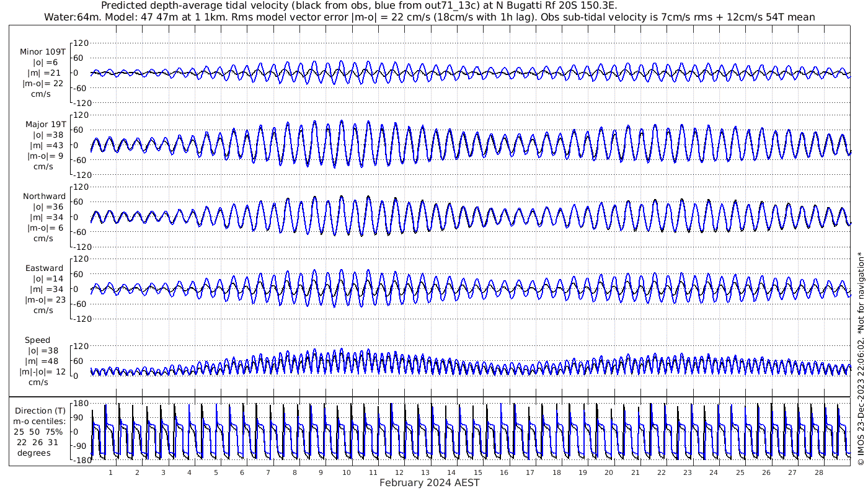This screenshot has width=868, height=496.
Task: Click the "Eastward" panel label
Action: pyautogui.click(x=44, y=268)
